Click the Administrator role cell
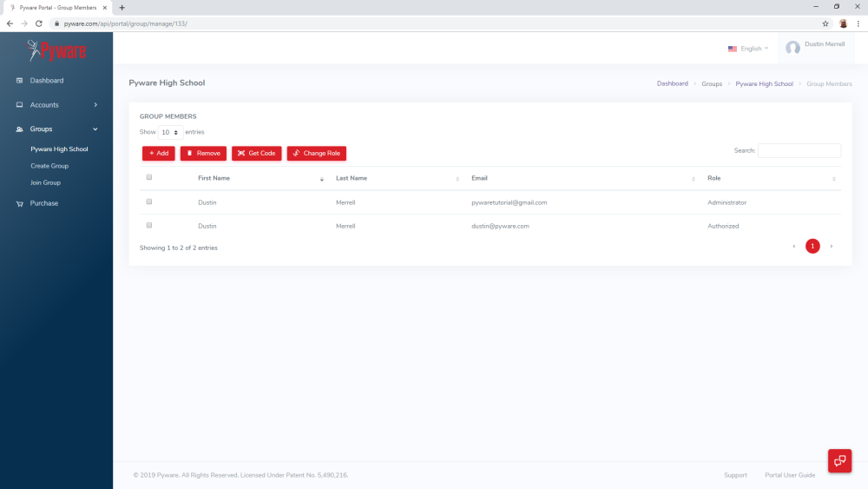The width and height of the screenshot is (868, 489). point(727,202)
